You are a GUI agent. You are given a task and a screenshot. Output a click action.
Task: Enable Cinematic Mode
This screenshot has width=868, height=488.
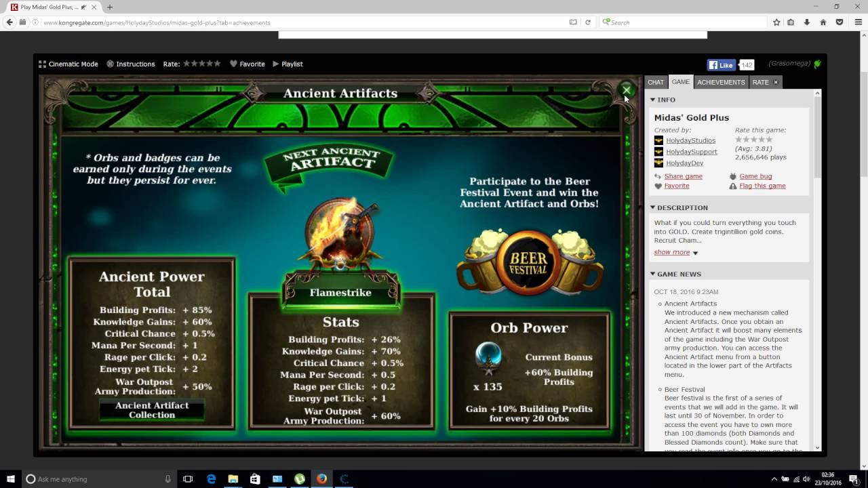coord(68,64)
